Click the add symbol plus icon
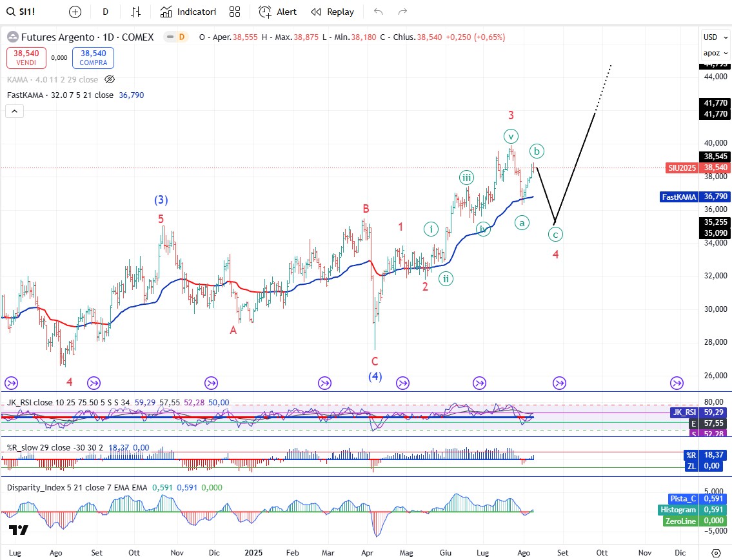Image resolution: width=732 pixels, height=560 pixels. pos(75,12)
